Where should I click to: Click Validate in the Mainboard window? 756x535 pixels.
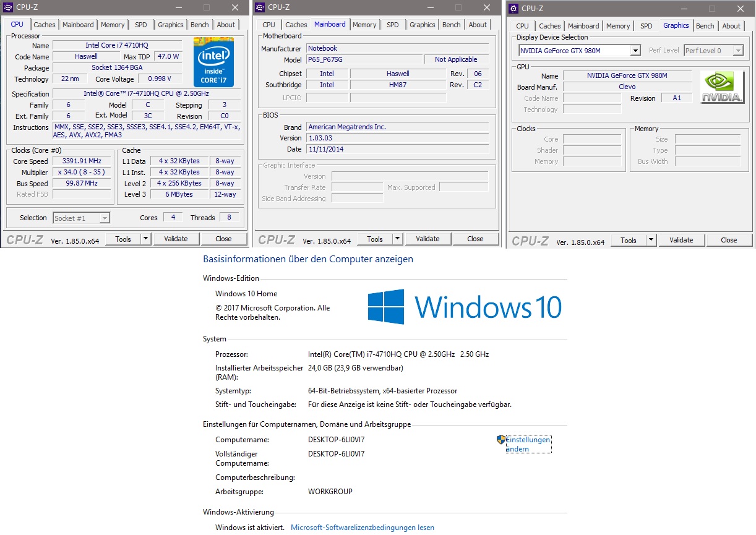click(427, 239)
